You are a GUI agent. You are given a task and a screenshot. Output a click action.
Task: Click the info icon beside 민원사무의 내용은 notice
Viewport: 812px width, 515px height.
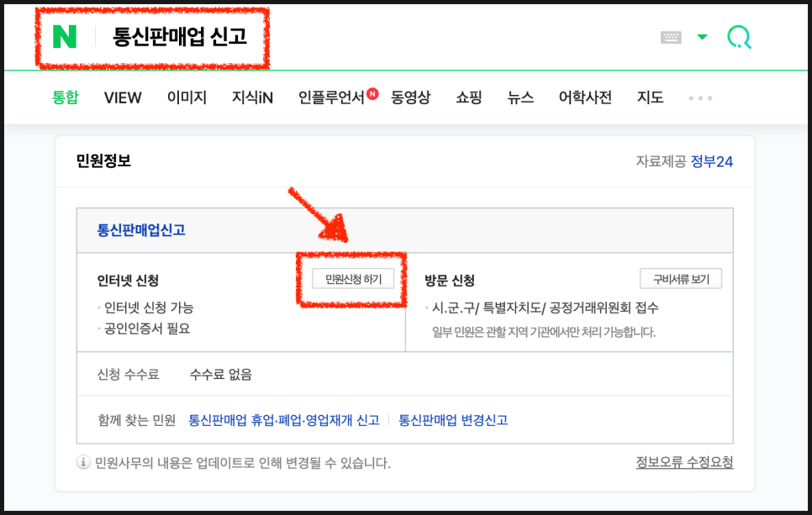coord(83,462)
